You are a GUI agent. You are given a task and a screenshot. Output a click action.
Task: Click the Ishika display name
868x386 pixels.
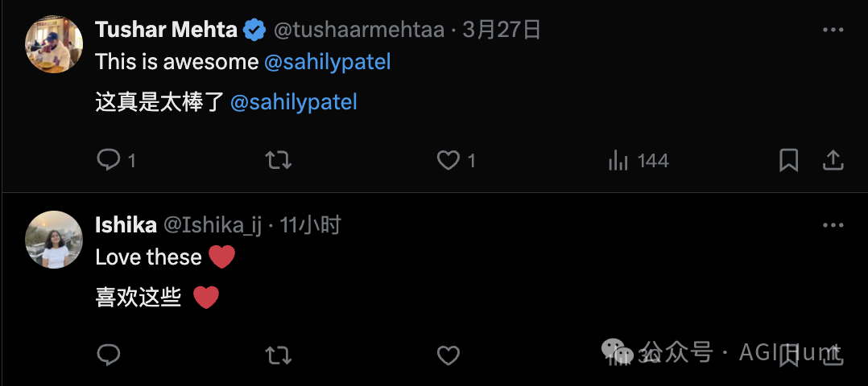point(126,226)
